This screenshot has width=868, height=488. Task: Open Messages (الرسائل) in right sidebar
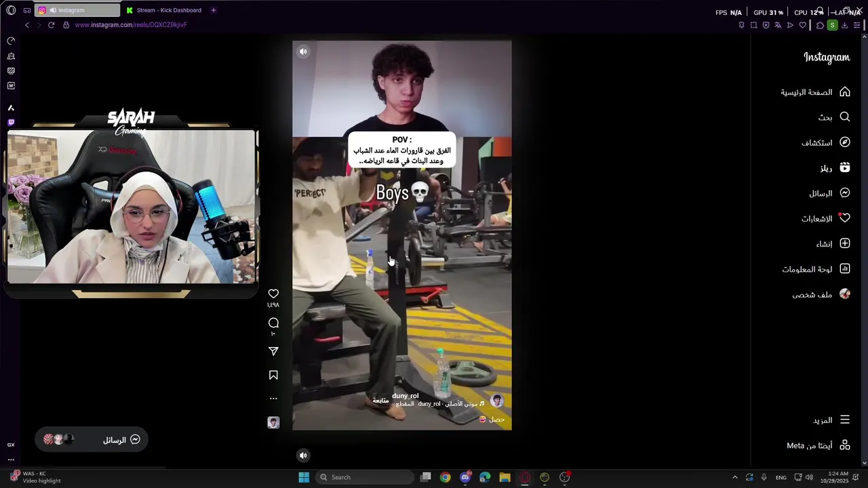click(x=829, y=193)
